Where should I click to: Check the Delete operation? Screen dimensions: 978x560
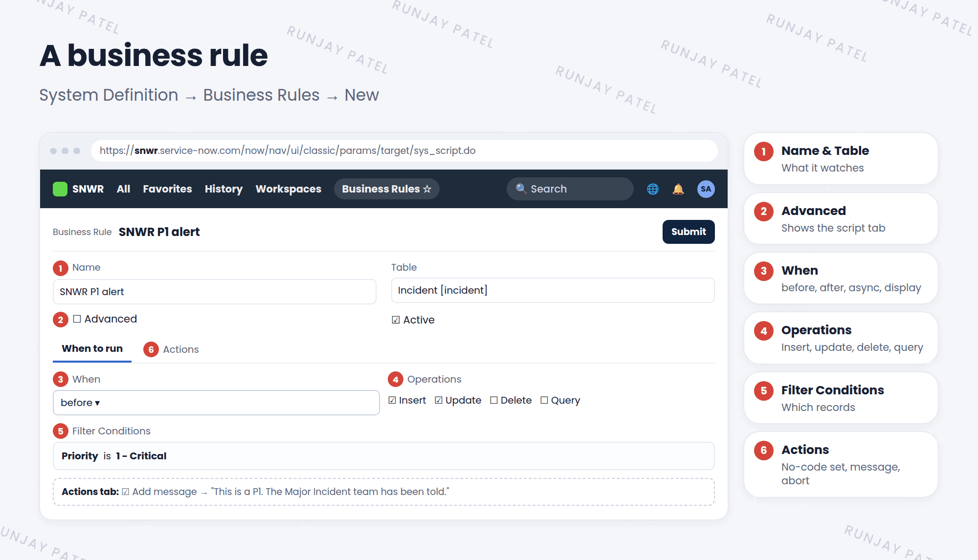pyautogui.click(x=494, y=400)
